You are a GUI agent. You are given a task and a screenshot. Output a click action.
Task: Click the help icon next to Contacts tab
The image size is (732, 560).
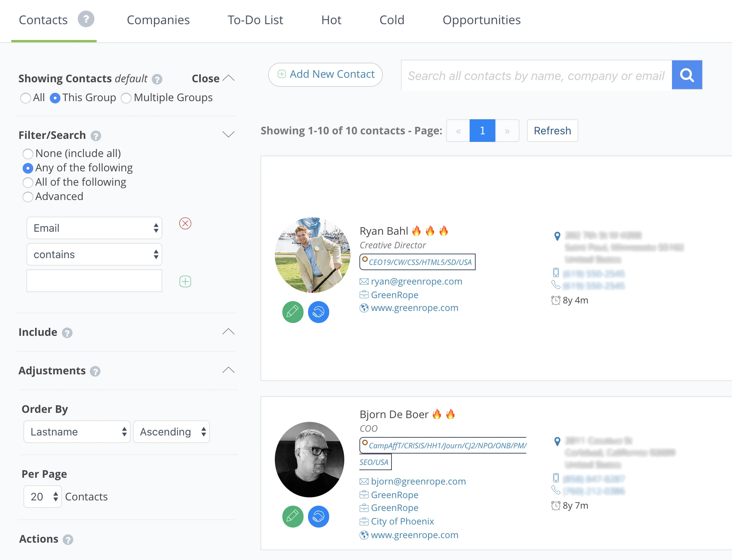86,19
